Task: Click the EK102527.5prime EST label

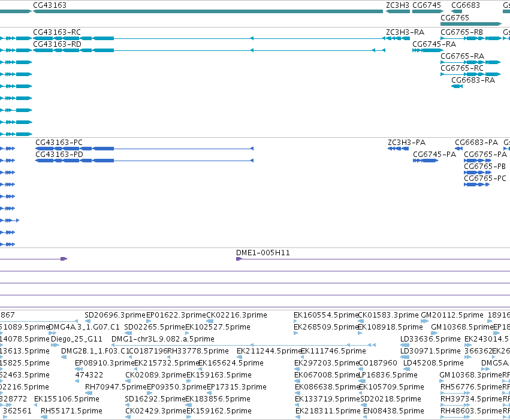Action: coord(218,327)
